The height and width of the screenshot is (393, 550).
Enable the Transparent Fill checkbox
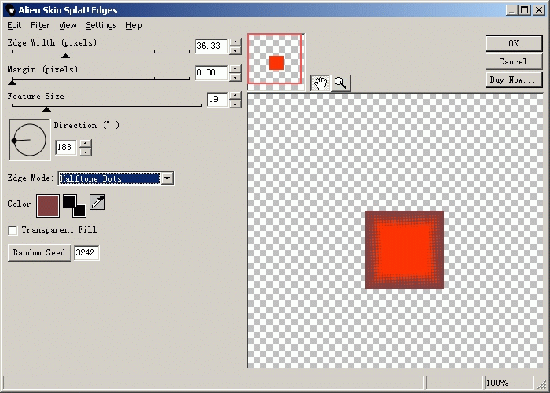13,231
